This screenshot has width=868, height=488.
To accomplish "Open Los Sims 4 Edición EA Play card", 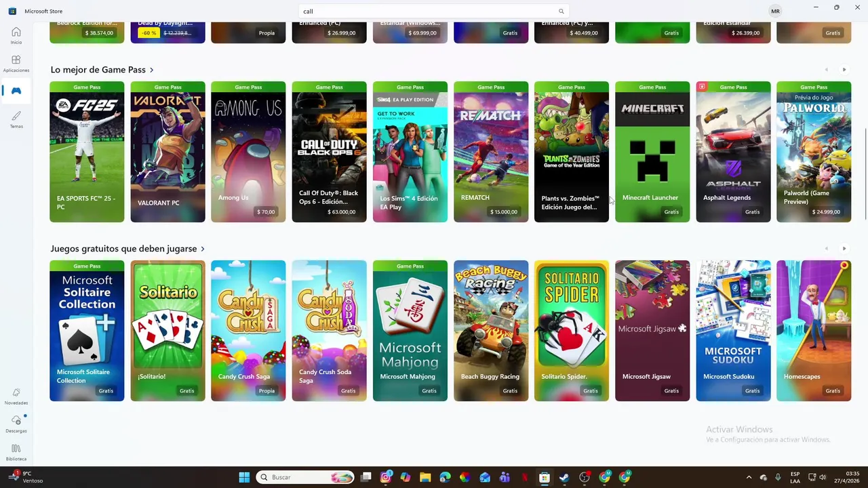I will click(410, 152).
